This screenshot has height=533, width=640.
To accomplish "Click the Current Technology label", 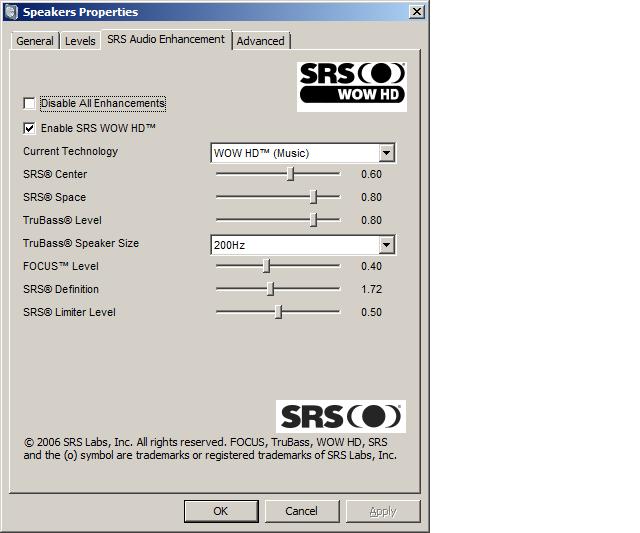I will (x=71, y=151).
